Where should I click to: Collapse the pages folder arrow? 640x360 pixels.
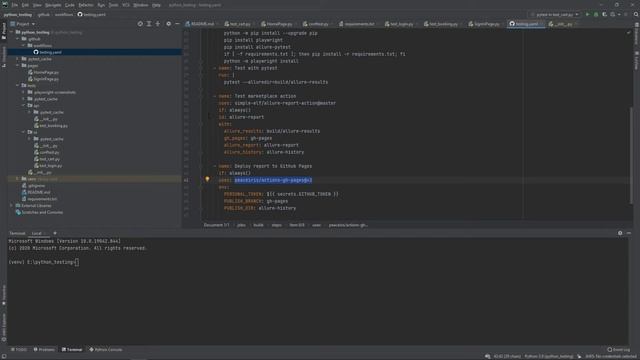pos(18,65)
